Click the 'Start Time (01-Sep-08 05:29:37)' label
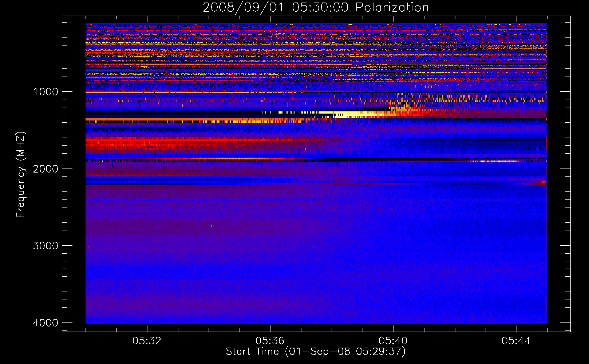589x364 pixels. (x=316, y=352)
